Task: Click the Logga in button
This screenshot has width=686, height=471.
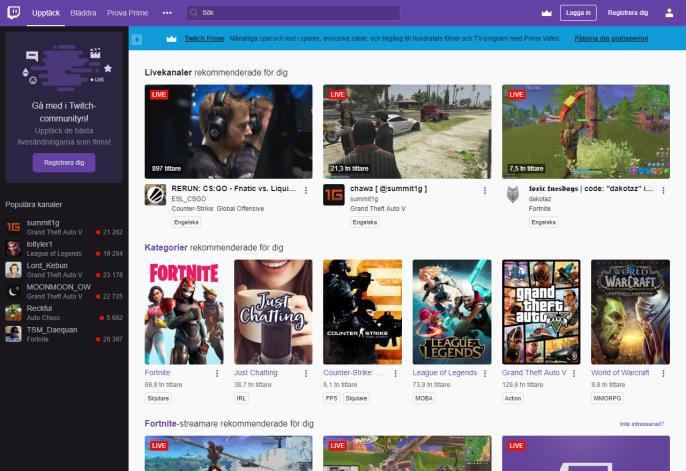Action: coord(578,13)
